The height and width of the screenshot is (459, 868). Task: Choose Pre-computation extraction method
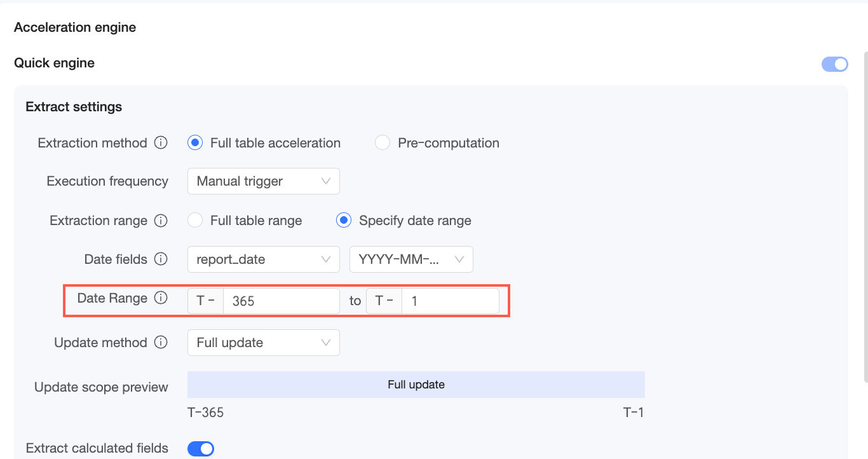(x=383, y=143)
